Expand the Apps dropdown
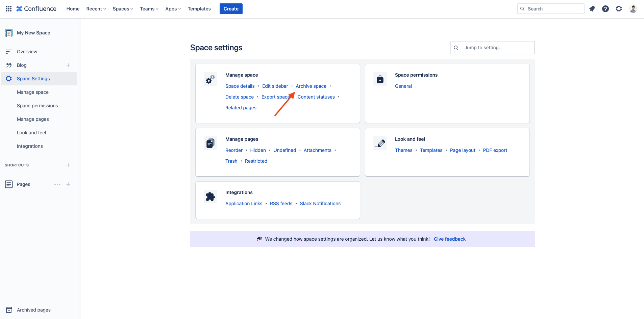 coord(172,8)
